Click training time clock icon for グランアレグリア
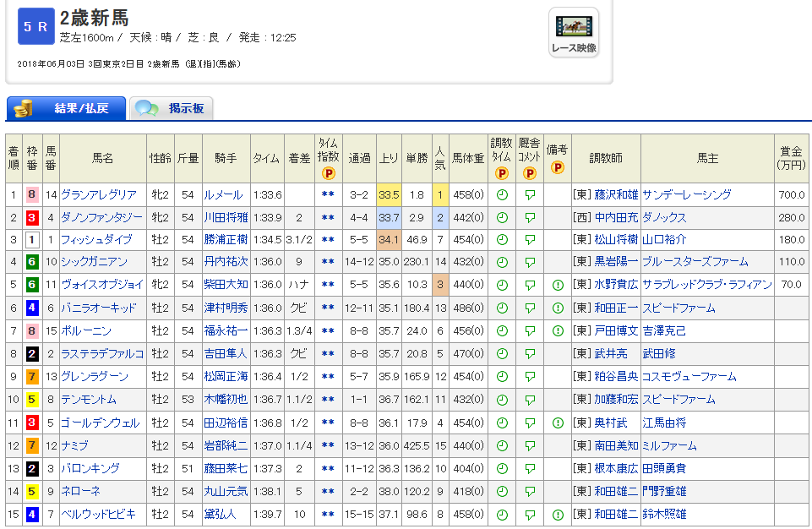The height and width of the screenshot is (529, 812). pyautogui.click(x=501, y=195)
